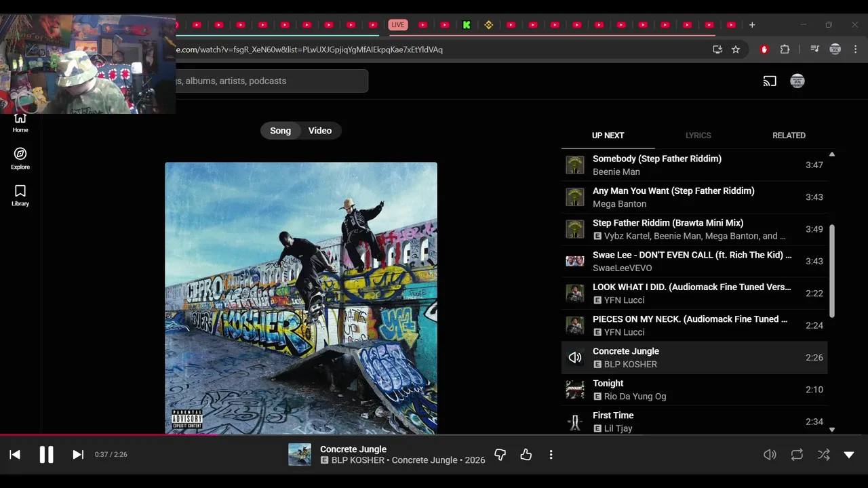Click the queue scrollbar down arrow

pyautogui.click(x=831, y=430)
